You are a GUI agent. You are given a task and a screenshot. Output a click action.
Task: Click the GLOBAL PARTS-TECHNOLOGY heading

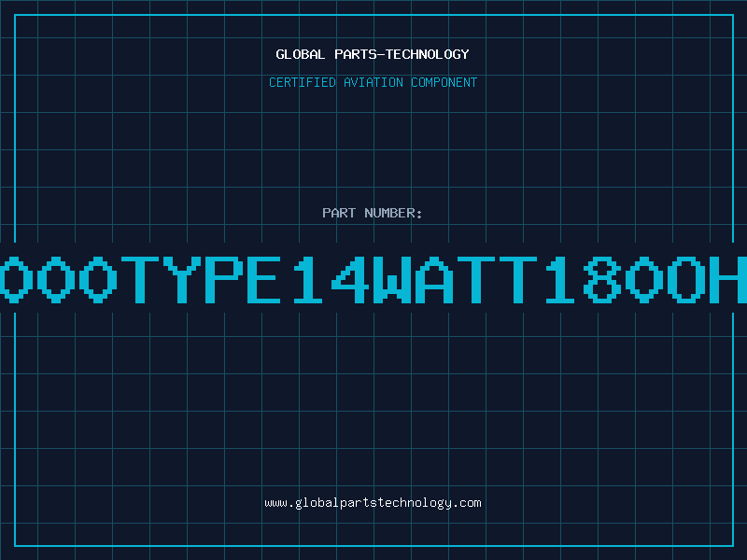click(x=373, y=54)
